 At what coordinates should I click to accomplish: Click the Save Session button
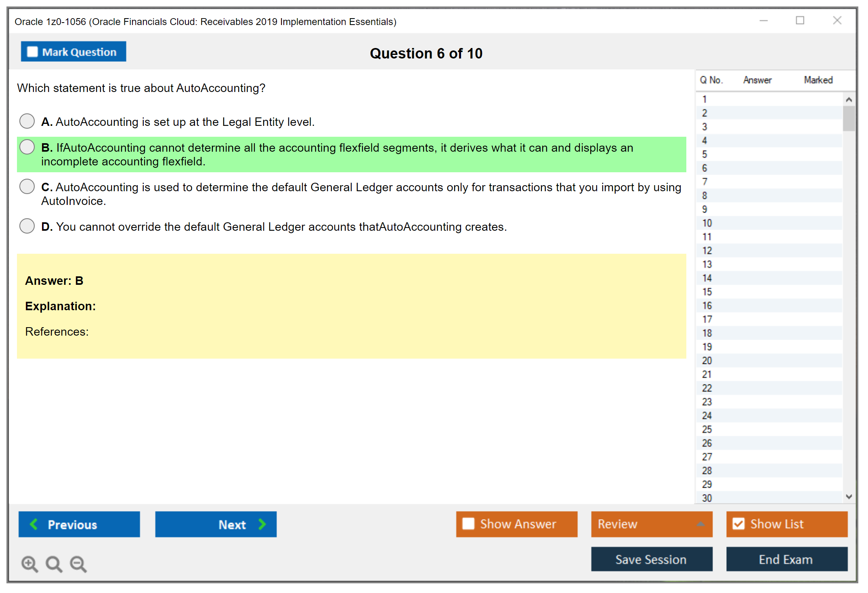pos(651,560)
